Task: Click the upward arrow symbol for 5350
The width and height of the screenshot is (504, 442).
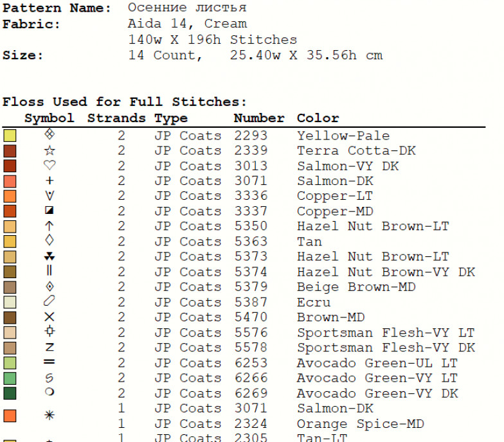Action: pyautogui.click(x=49, y=226)
